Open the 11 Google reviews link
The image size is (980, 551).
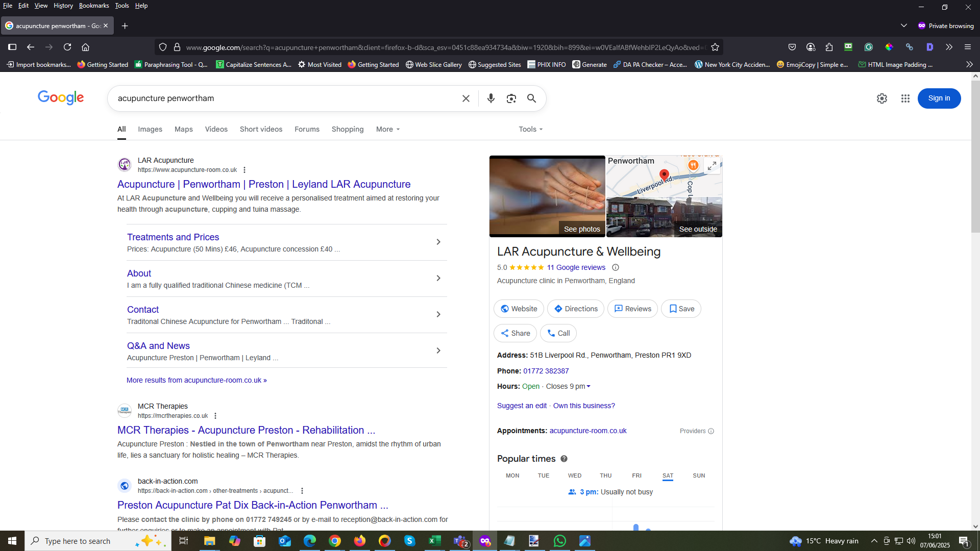pyautogui.click(x=576, y=267)
